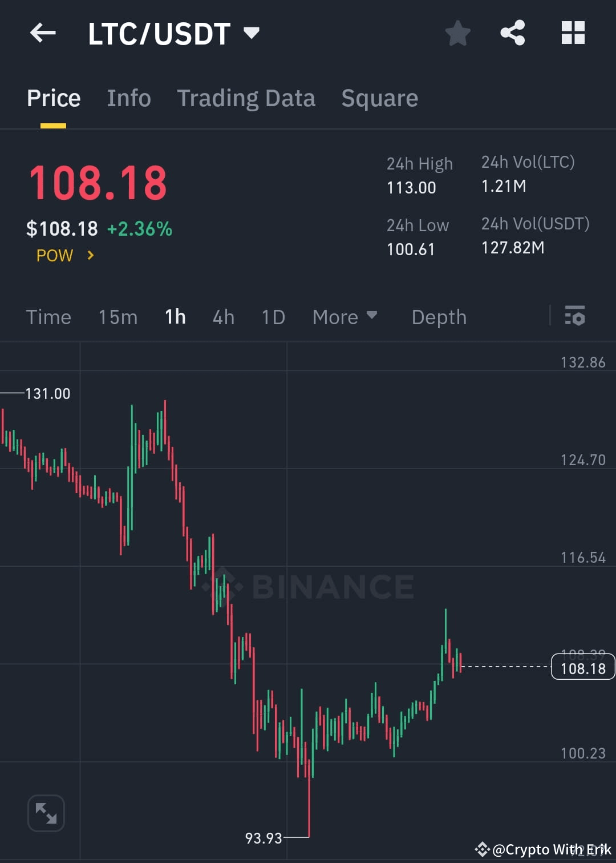Viewport: 616px width, 863px height.
Task: Expand the More timeframes dropdown
Action: 345,317
